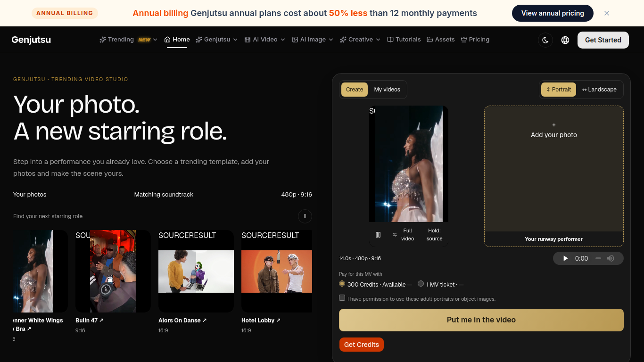Click the Genjutsu logo

(x=31, y=40)
